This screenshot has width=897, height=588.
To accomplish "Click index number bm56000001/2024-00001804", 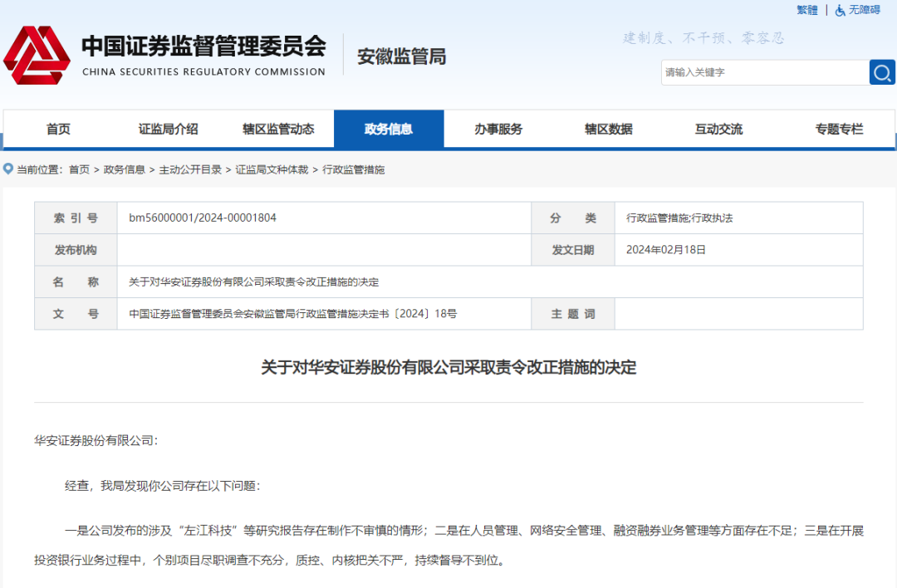I will 203,218.
